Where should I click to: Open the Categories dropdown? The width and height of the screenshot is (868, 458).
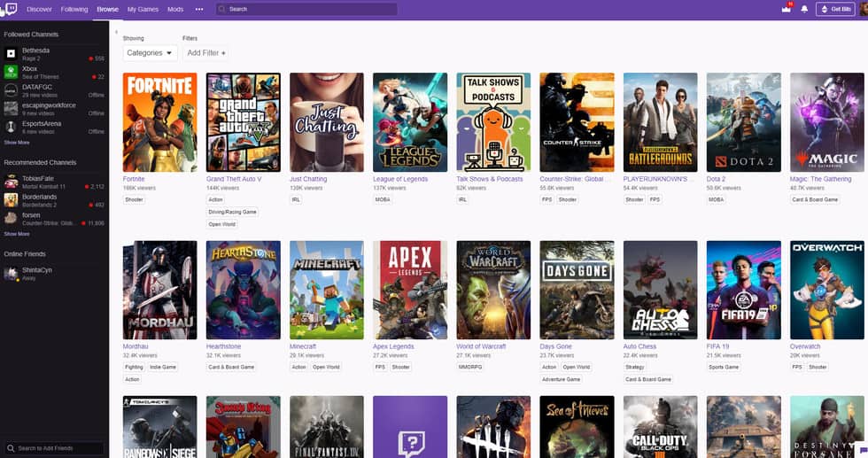click(150, 52)
